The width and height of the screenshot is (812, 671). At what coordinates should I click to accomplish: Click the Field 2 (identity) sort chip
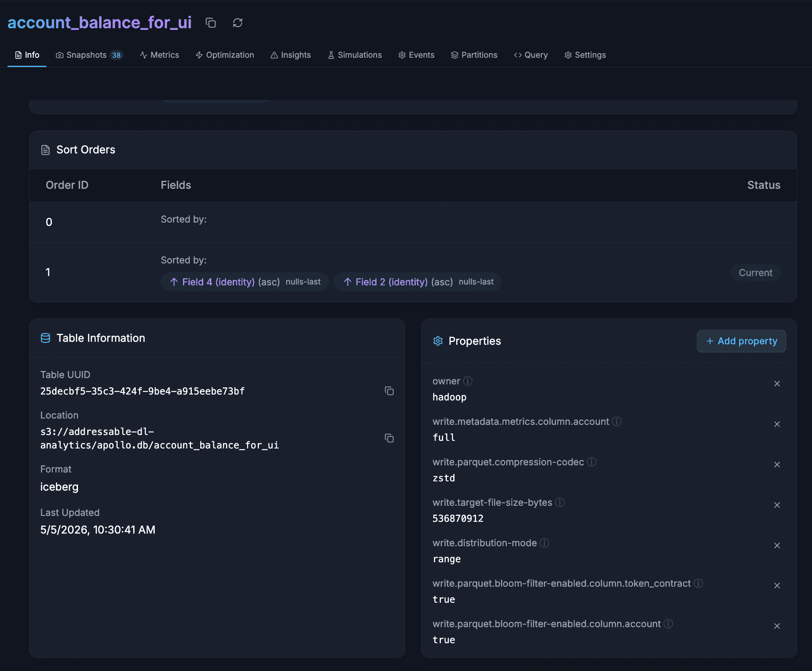coord(417,282)
